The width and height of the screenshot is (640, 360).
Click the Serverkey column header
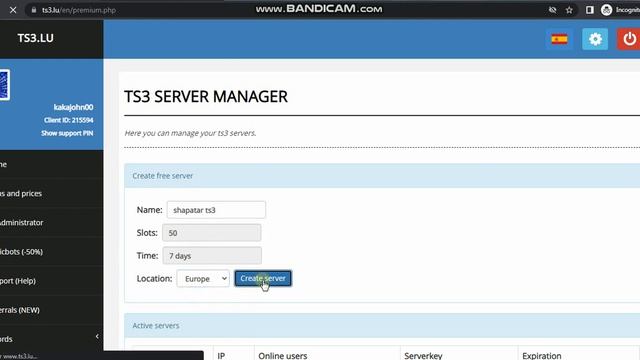pyautogui.click(x=423, y=356)
